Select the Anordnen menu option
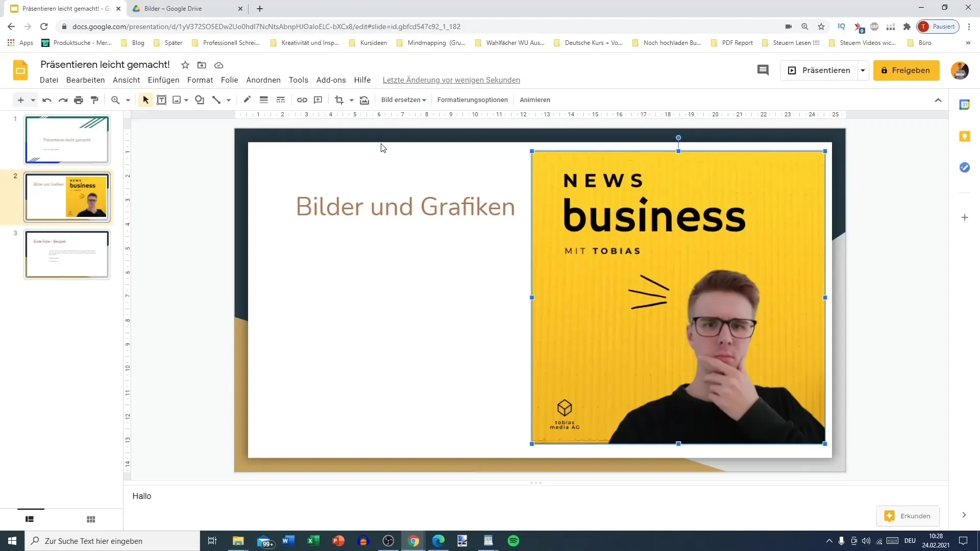980x551 pixels. pos(263,80)
